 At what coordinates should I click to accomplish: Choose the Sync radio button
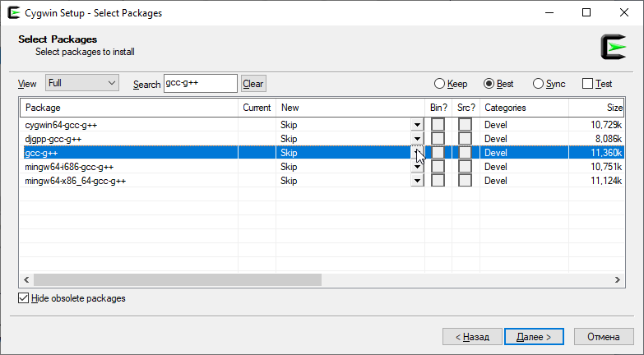click(x=539, y=84)
